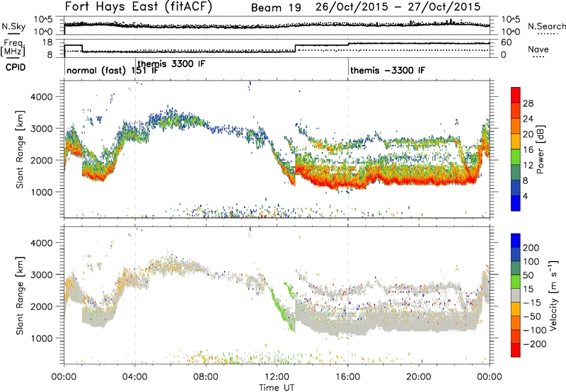The width and height of the screenshot is (566, 392).
Task: Click the "Nave" legend label
Action: pyautogui.click(x=538, y=49)
